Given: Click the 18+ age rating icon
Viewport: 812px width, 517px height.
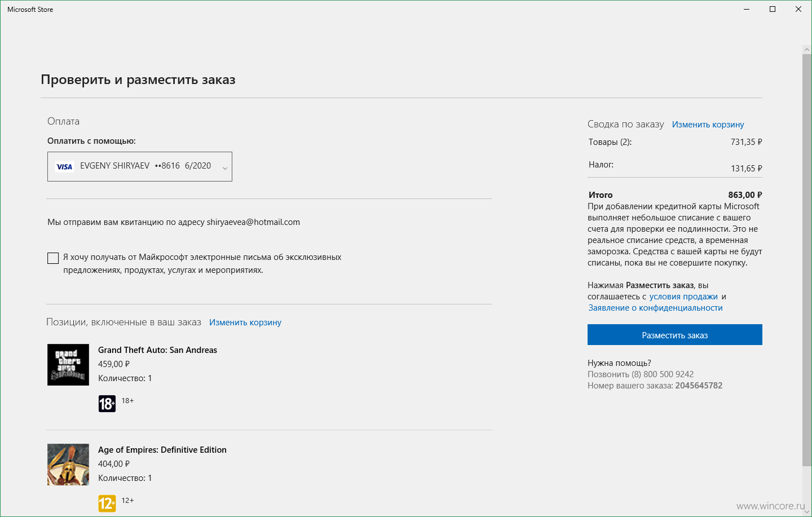Looking at the screenshot, I should 107,404.
